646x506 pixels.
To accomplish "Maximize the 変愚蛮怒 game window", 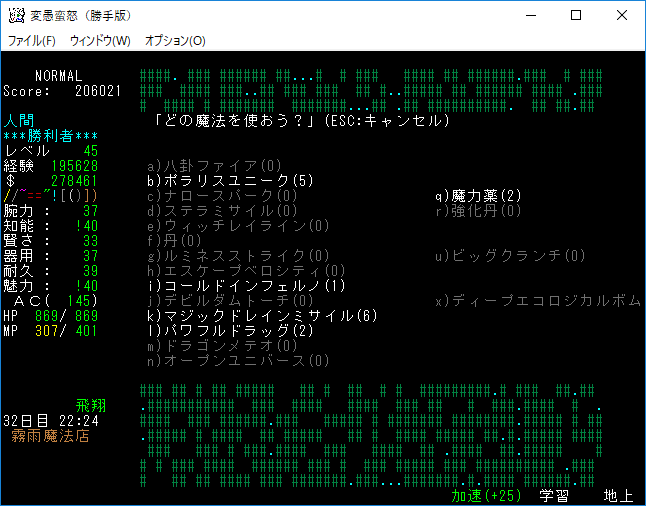I will (x=575, y=15).
